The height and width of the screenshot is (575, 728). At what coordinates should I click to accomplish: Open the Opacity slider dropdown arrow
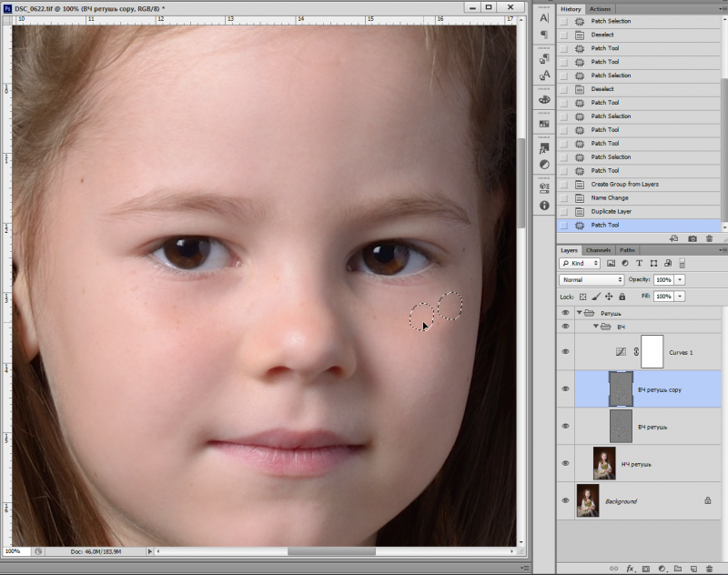click(680, 280)
